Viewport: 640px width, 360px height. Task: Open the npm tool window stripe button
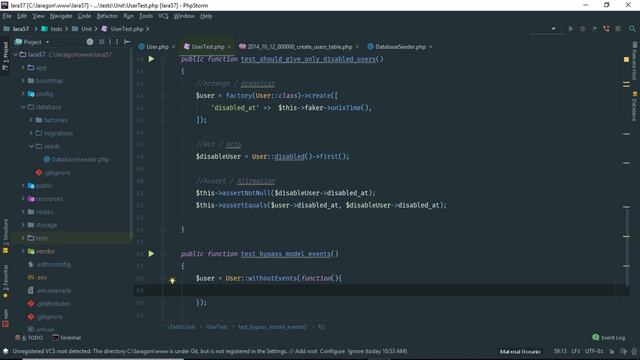[x=5, y=318]
